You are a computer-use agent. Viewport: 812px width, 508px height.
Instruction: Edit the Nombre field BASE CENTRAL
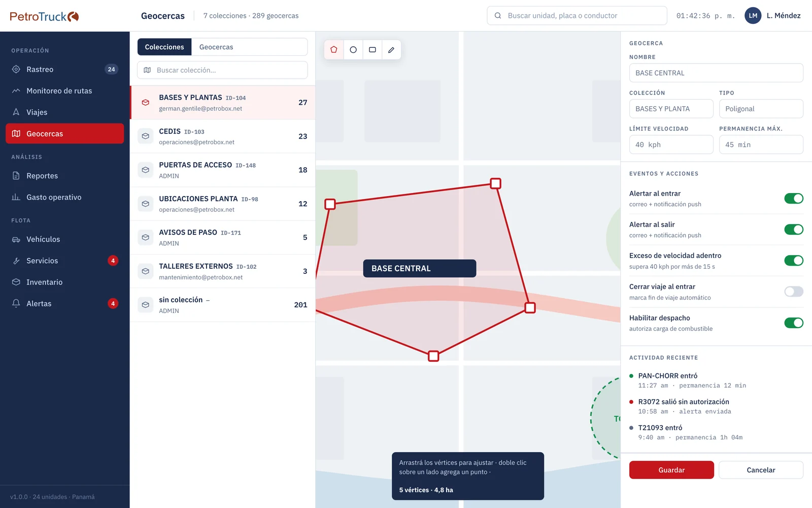(716, 73)
